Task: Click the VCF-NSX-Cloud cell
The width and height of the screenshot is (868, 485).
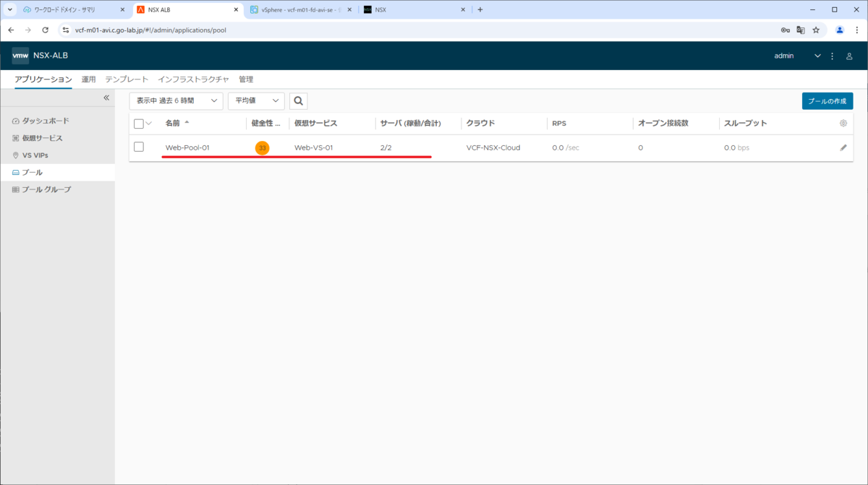Action: [493, 147]
